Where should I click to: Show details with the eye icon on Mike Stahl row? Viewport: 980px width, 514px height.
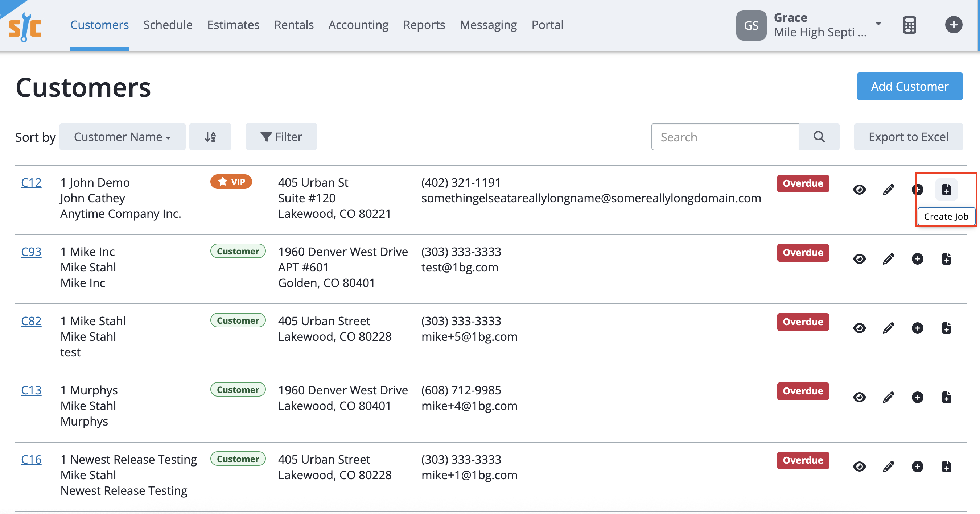tap(860, 328)
